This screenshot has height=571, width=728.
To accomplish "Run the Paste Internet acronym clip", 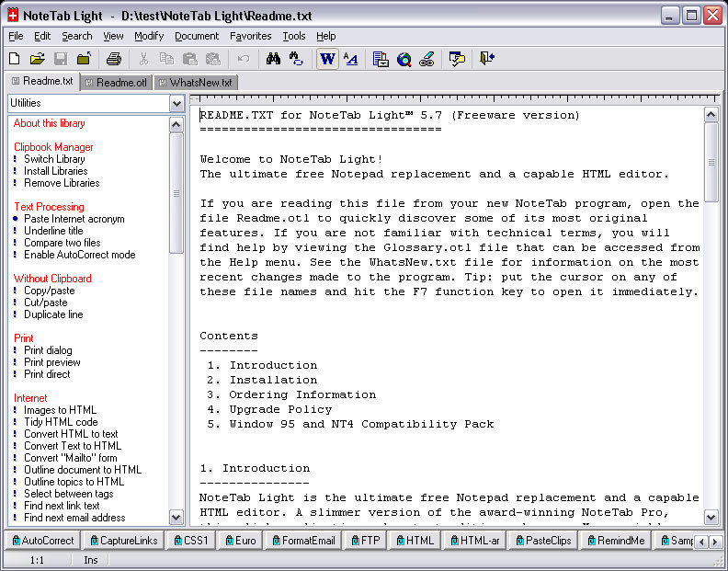I will (74, 219).
